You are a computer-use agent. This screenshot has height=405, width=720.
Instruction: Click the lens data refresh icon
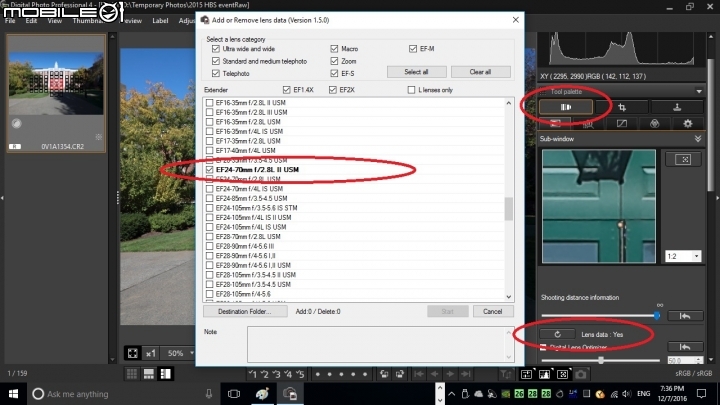[557, 334]
